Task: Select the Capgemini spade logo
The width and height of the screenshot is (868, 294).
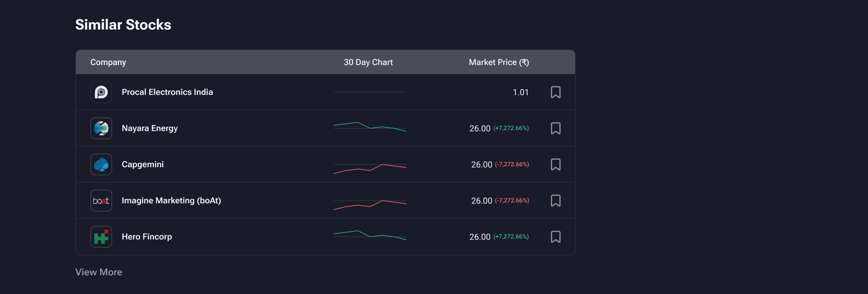Action: [101, 165]
